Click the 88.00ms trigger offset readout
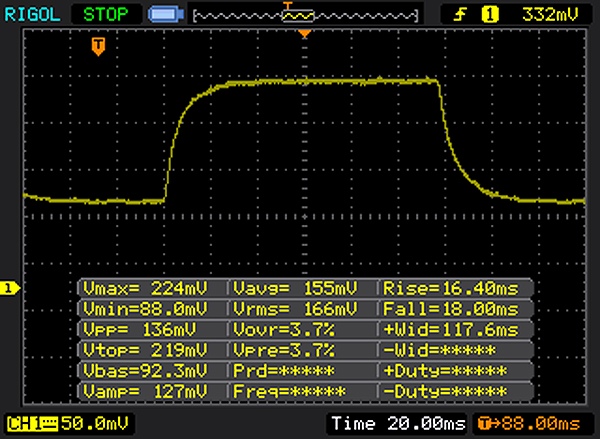Screen dimensions: 600x439 tap(530, 424)
